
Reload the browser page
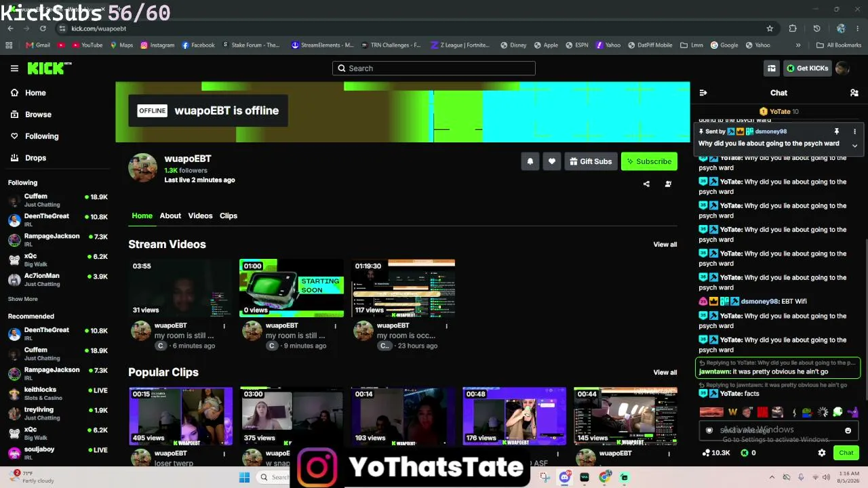[x=43, y=28]
